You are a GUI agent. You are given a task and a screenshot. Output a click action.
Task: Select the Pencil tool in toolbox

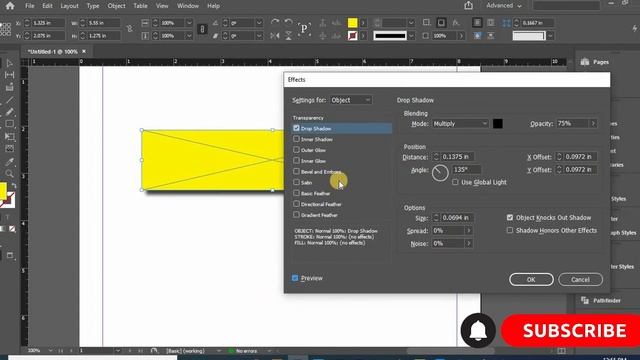pos(9,112)
